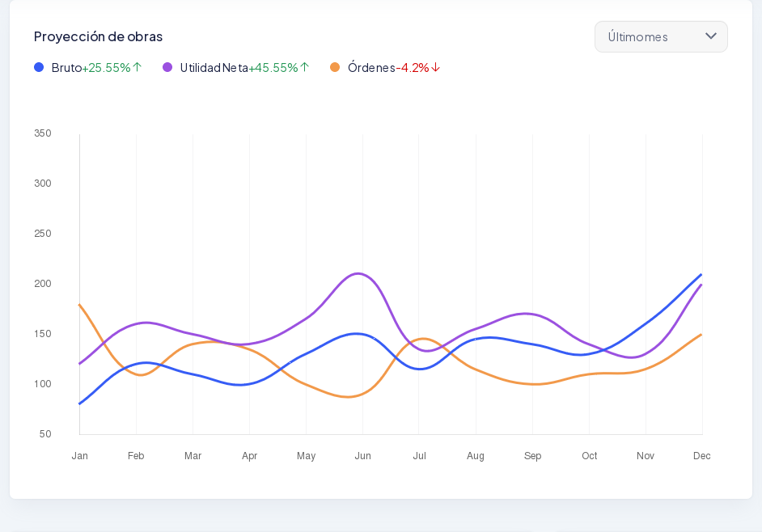Click the Dec label on the x-axis
The height and width of the screenshot is (532, 762).
(701, 456)
